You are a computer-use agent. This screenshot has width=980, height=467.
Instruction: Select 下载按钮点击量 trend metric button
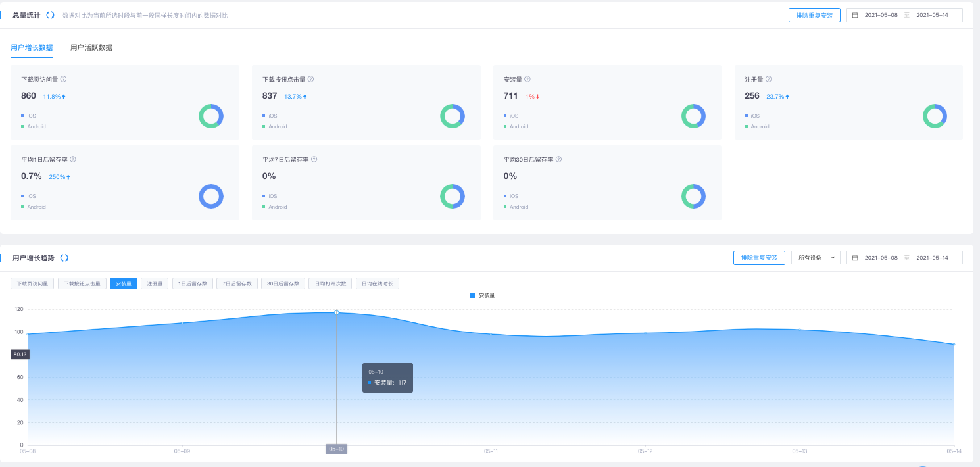[82, 283]
